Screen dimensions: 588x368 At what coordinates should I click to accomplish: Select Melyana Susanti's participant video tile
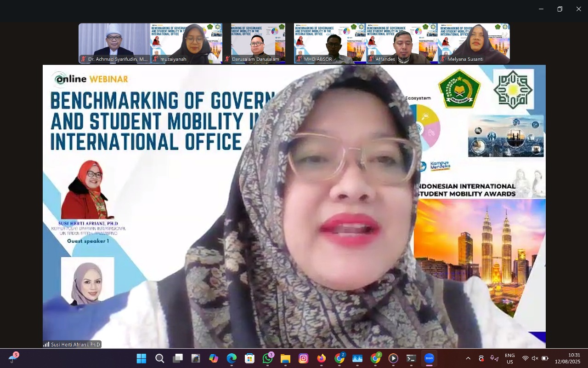[474, 43]
